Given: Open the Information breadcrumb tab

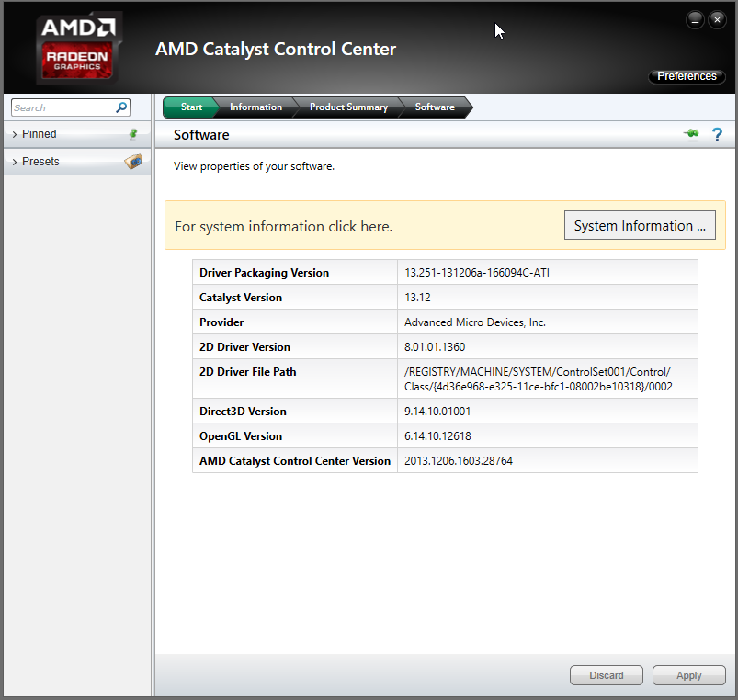Looking at the screenshot, I should point(255,107).
